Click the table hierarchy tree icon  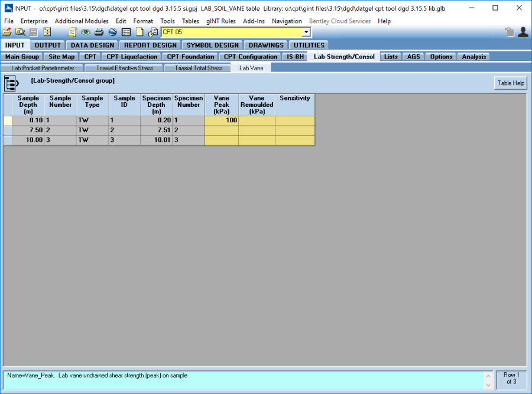tap(12, 83)
